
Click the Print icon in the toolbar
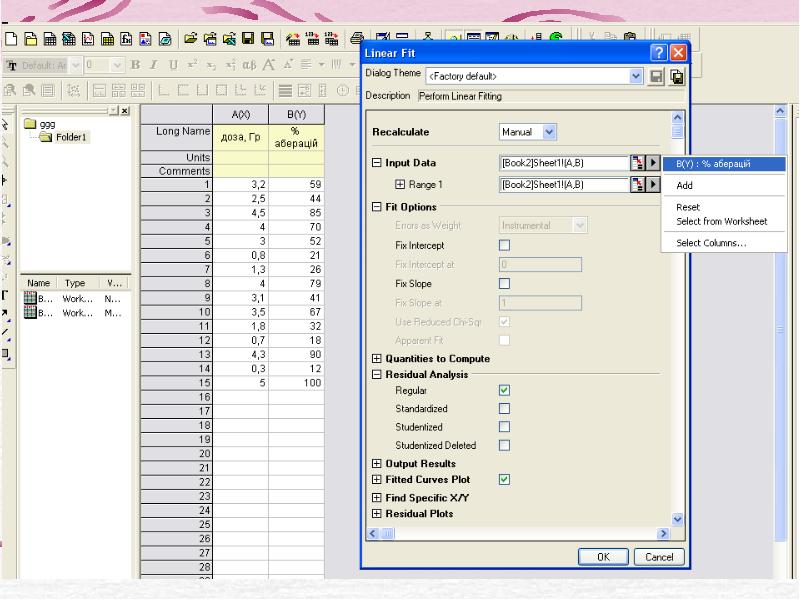(357, 40)
